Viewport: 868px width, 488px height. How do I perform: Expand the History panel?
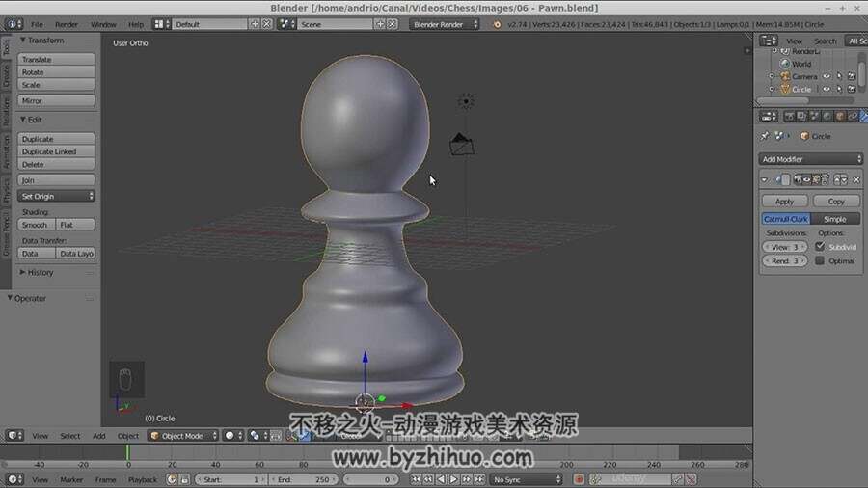click(23, 272)
